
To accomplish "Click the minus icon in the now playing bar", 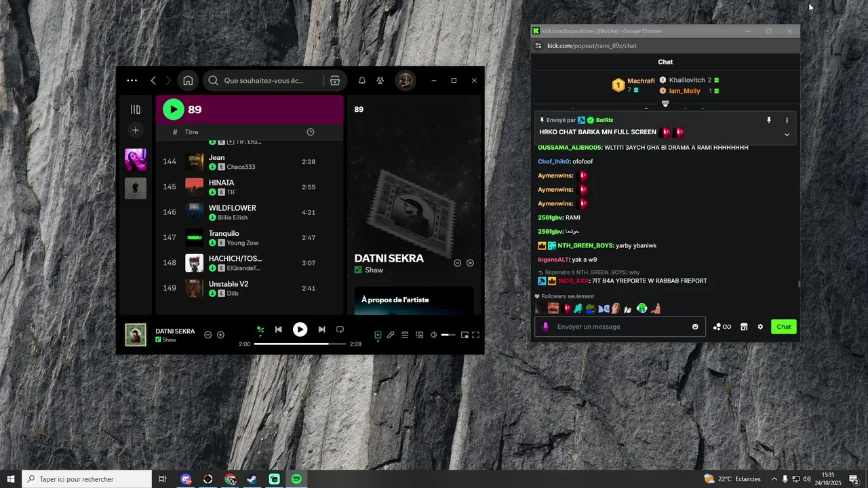I will pos(208,335).
